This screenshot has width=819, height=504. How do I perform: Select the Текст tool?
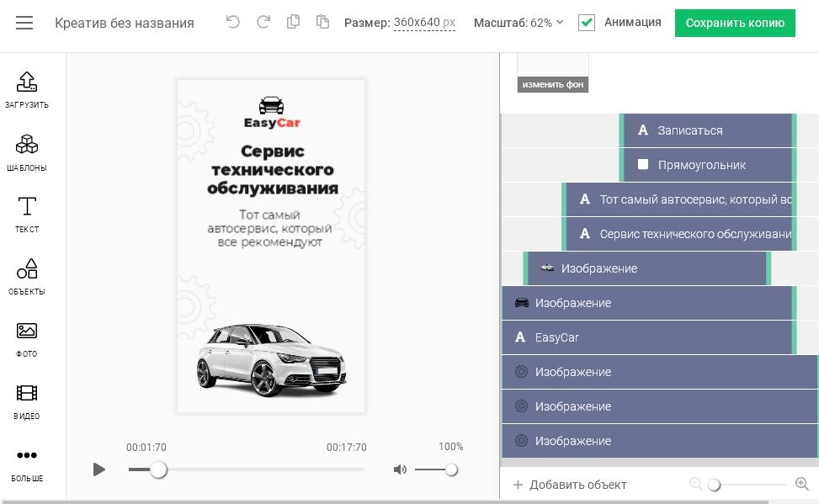coord(27,214)
